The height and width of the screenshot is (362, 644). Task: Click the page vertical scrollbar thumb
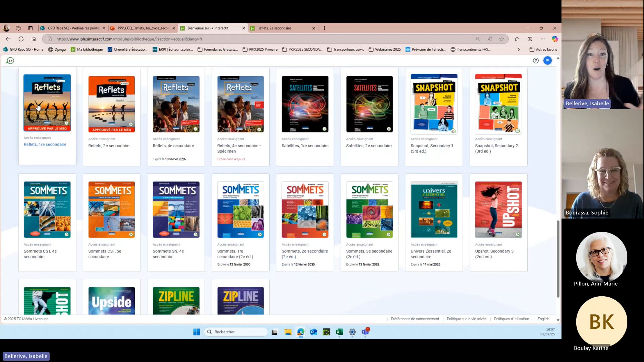(x=558, y=259)
